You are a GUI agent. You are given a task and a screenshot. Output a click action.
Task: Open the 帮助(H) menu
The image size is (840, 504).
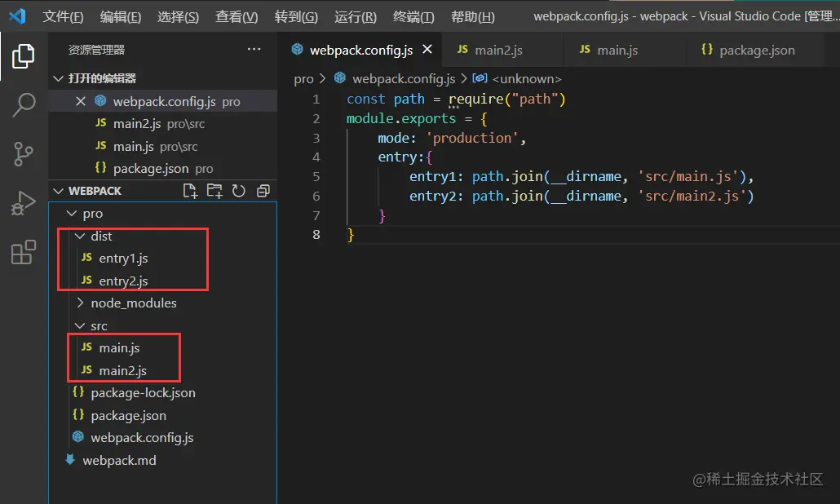pyautogui.click(x=472, y=16)
